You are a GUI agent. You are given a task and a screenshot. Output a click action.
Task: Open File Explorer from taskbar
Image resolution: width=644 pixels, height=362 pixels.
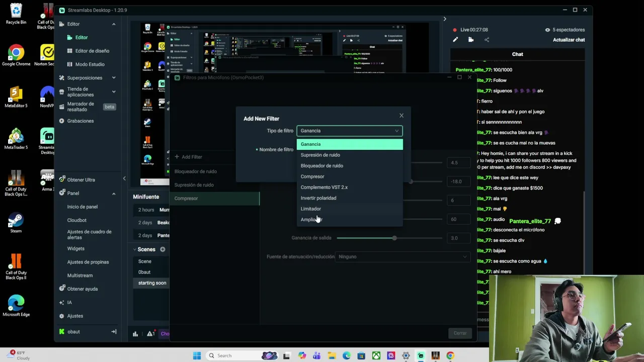coord(332,355)
